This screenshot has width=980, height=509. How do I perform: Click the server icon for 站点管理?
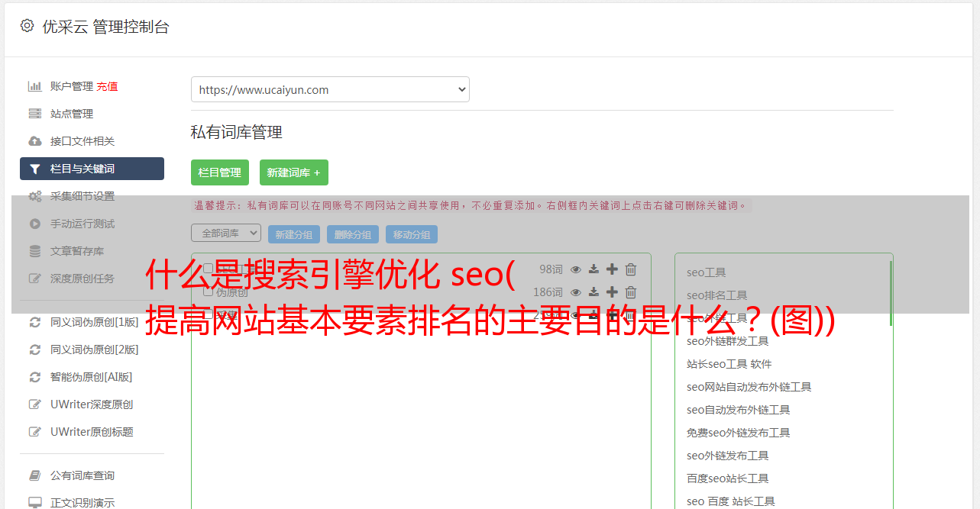[x=35, y=114]
